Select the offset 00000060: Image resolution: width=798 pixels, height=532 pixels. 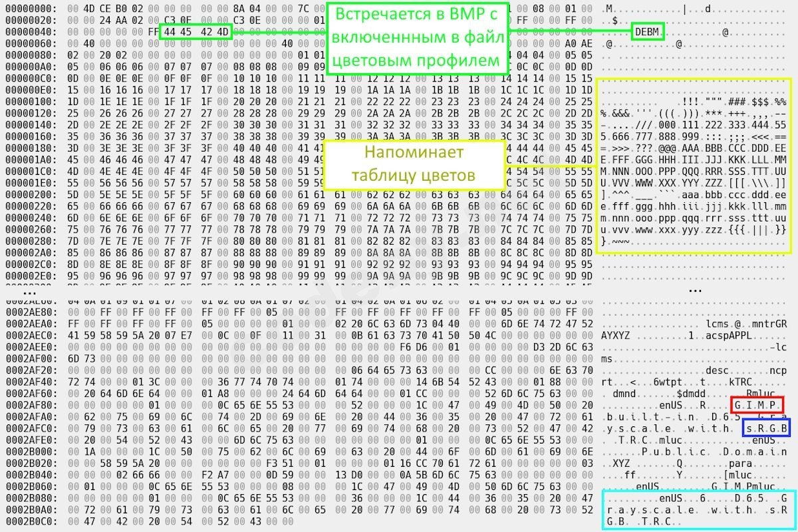[x=31, y=43]
